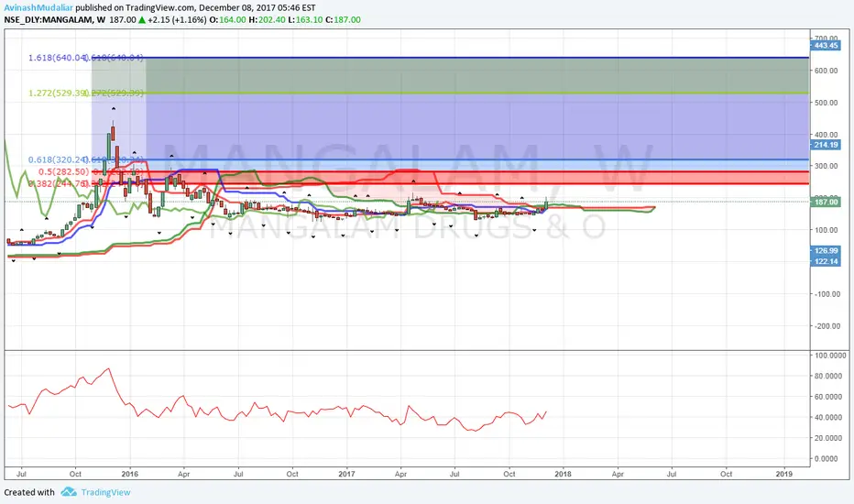854x504 pixels.
Task: Click the 80.0000 indicator axis label
Action: pos(830,376)
